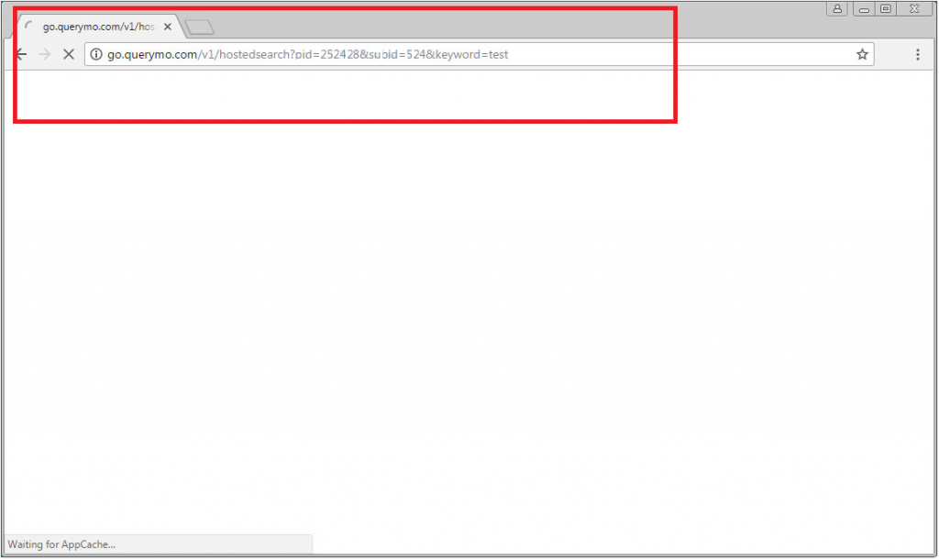Click the 'Waiting for AppCache...' status text
This screenshot has width=939, height=560.
coord(61,544)
